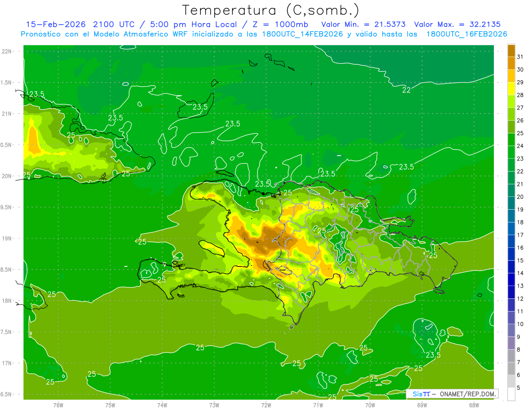
Task: Click the dark brown color-scale segment above 31
Action: pos(511,51)
